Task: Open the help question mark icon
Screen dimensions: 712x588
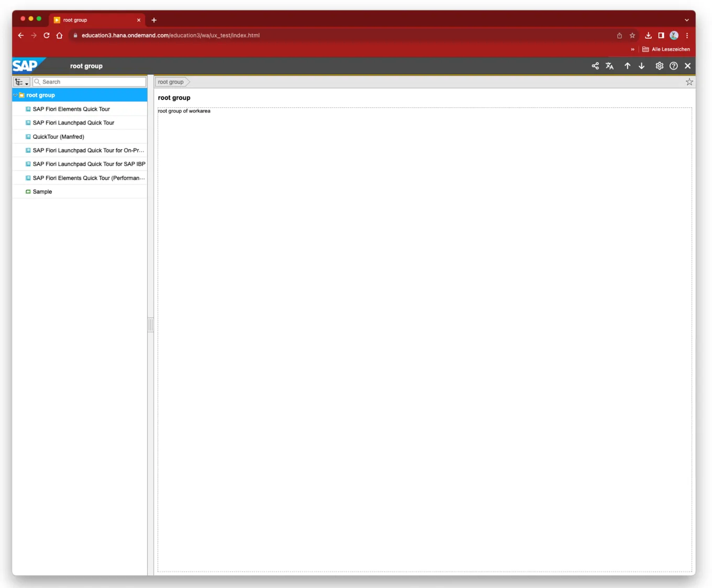Action: pyautogui.click(x=674, y=66)
